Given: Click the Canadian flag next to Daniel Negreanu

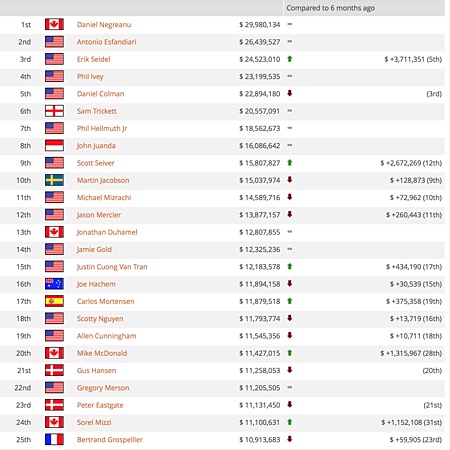Looking at the screenshot, I should click(x=54, y=24).
